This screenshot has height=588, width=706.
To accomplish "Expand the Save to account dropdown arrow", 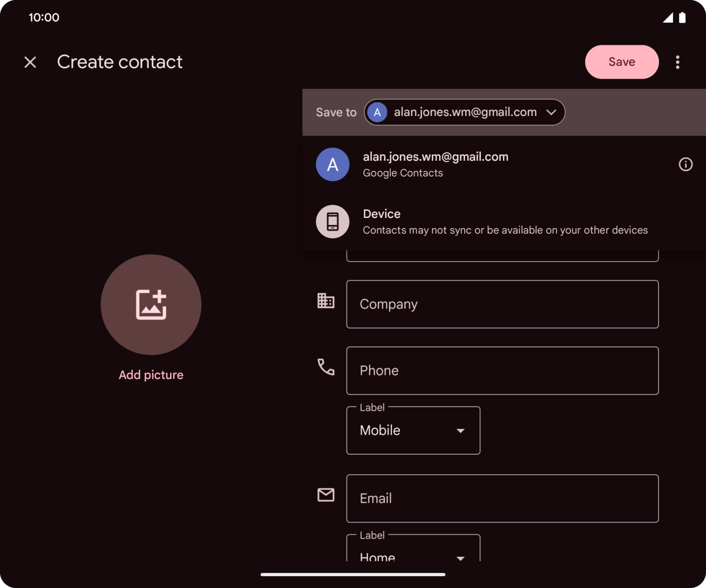I will 552,112.
